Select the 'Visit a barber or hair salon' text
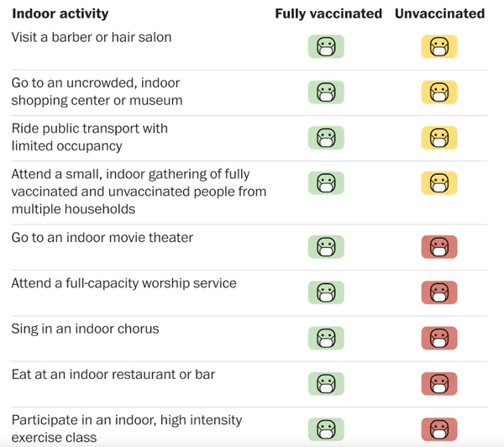This screenshot has width=504, height=447. tap(92, 37)
